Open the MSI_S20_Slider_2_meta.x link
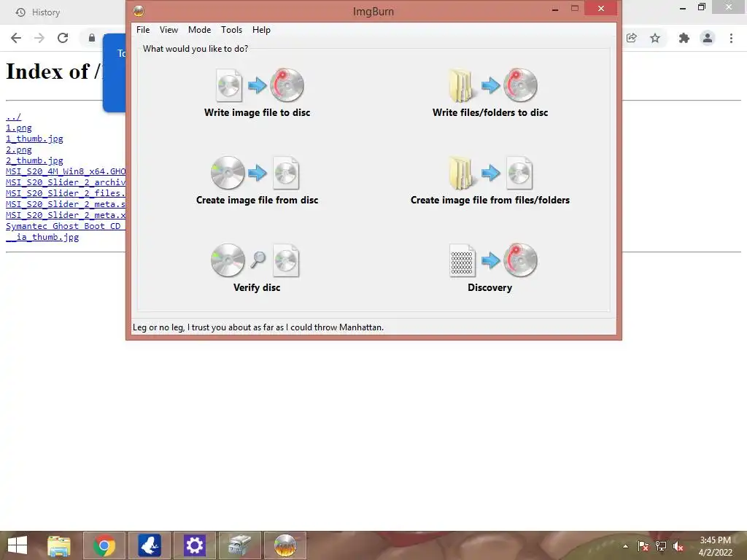The height and width of the screenshot is (560, 747). point(66,215)
